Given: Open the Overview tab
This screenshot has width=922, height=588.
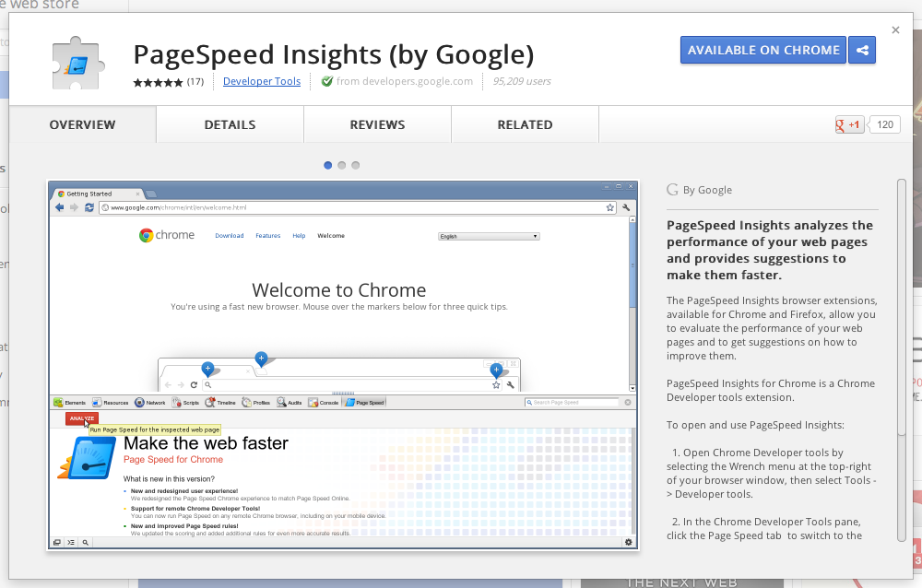Looking at the screenshot, I should (82, 125).
